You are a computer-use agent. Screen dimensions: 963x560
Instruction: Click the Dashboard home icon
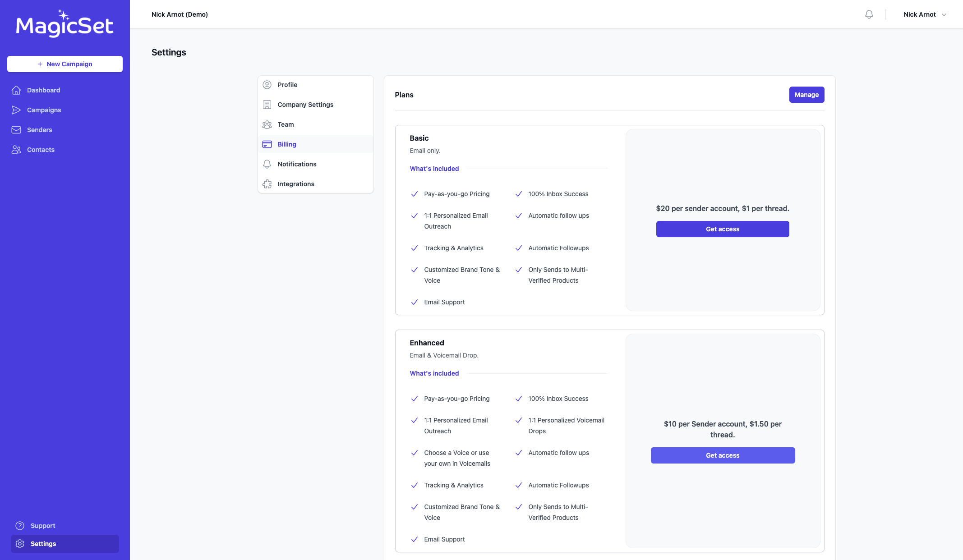pyautogui.click(x=16, y=90)
